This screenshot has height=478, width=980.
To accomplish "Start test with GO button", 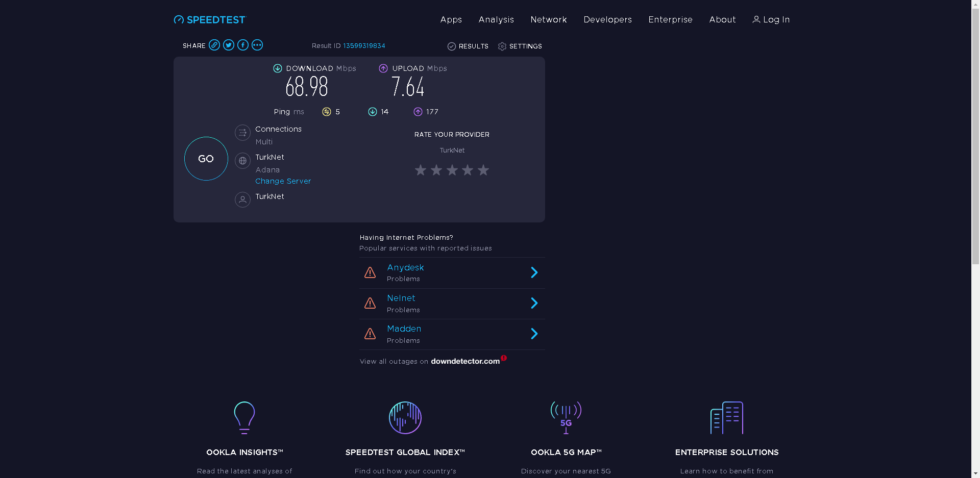I will tap(206, 159).
